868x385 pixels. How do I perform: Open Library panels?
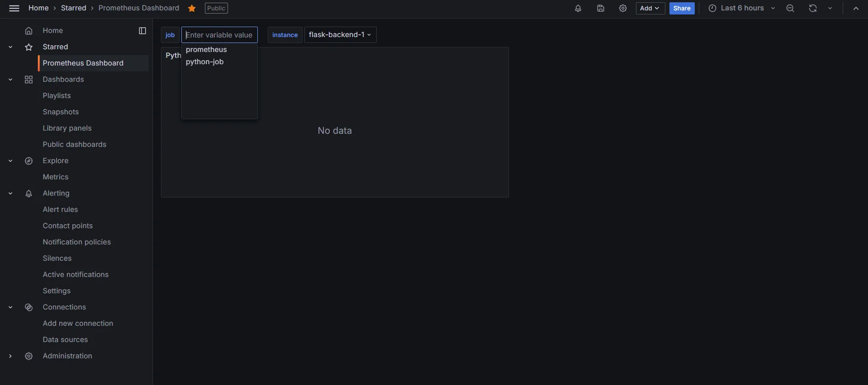[x=67, y=128]
